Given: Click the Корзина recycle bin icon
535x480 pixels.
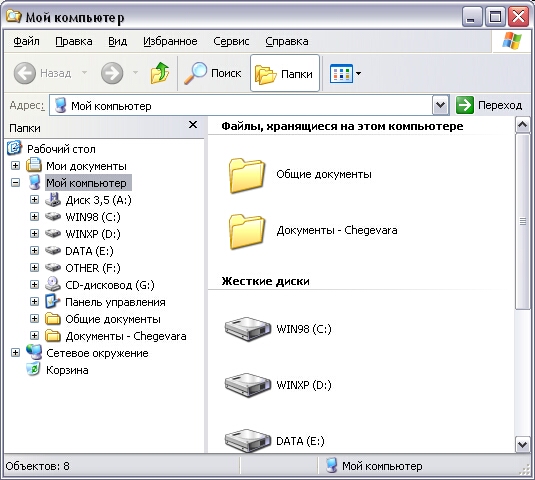Looking at the screenshot, I should [x=34, y=369].
